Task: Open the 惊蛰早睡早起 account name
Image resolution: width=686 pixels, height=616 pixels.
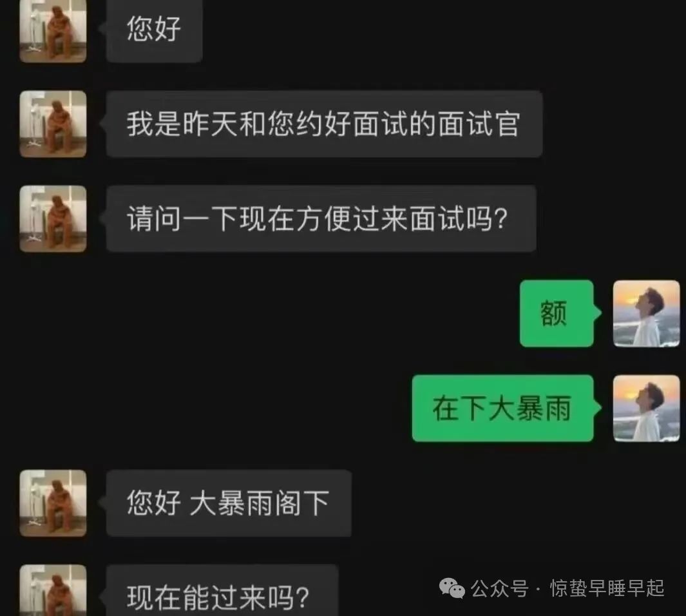Action: (x=607, y=588)
